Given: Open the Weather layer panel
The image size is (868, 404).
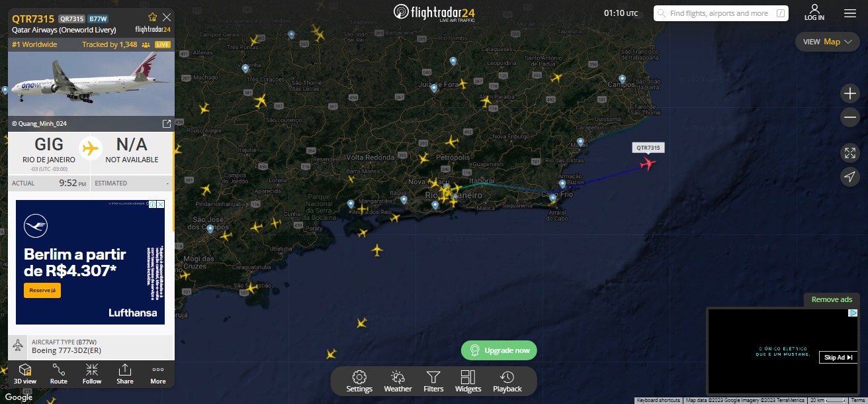Looking at the screenshot, I should coord(398,381).
